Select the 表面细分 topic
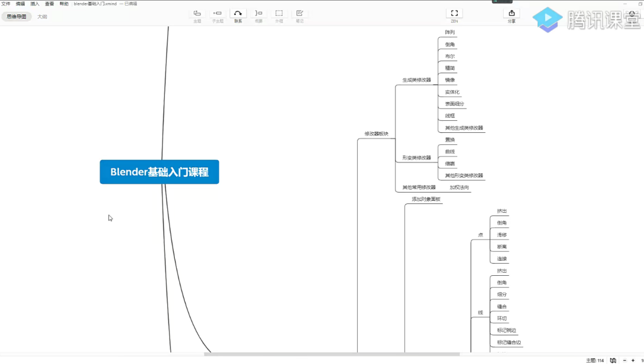Viewport: 644px width, 364px height. click(454, 104)
